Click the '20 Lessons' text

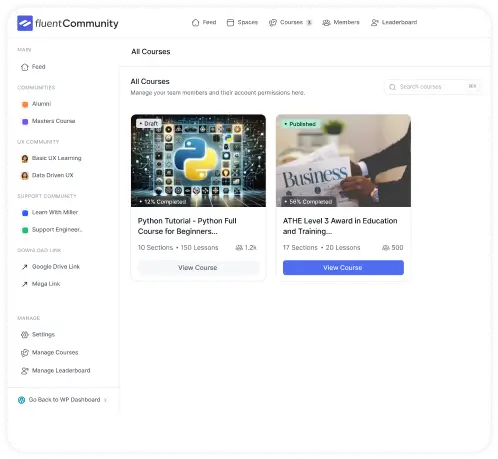coord(343,248)
